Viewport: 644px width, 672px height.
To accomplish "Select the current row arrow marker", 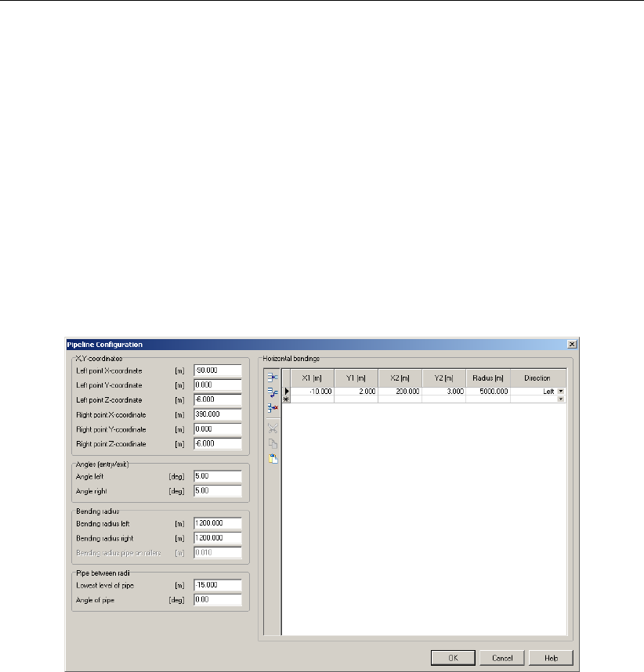I will coord(287,392).
